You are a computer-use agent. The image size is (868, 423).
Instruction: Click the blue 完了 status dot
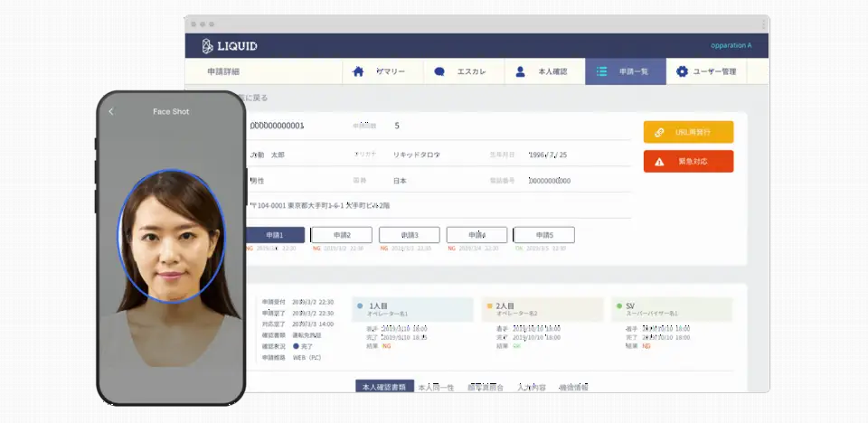pyautogui.click(x=296, y=346)
